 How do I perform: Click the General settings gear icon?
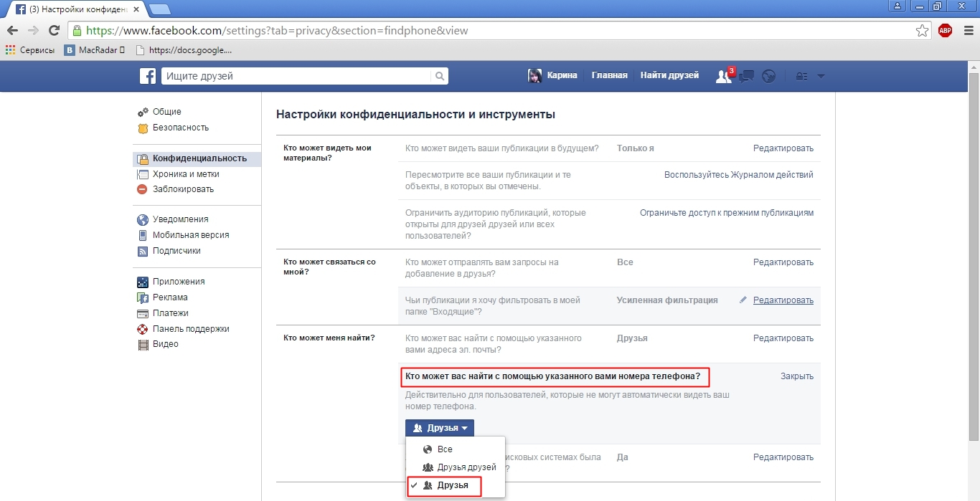(x=142, y=112)
